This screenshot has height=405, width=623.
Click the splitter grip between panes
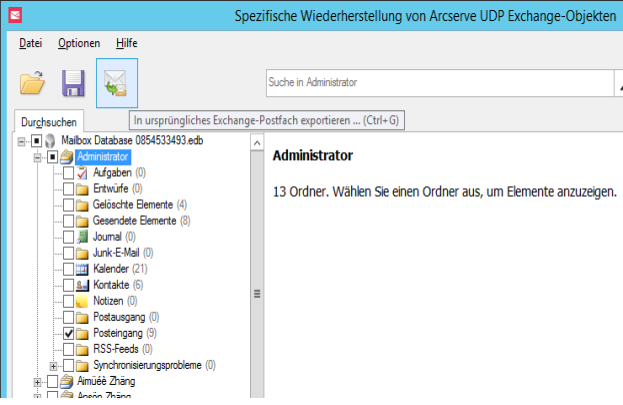(257, 294)
